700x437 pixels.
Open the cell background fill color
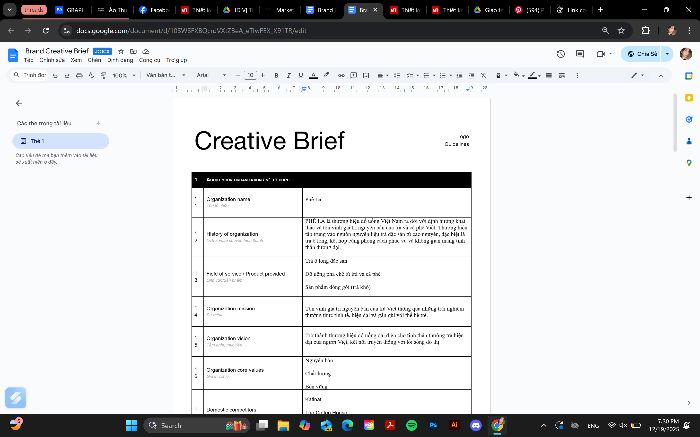[517, 75]
